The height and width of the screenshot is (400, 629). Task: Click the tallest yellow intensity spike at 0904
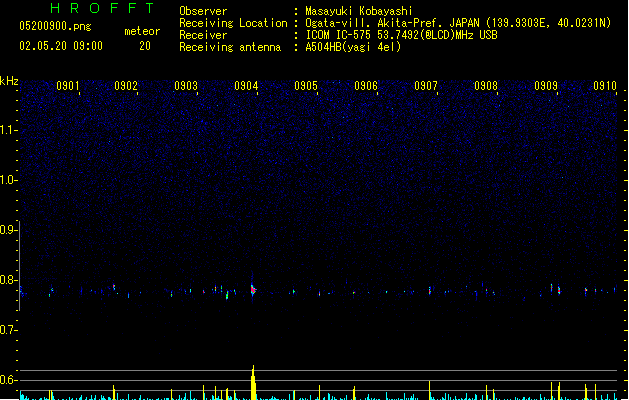click(253, 382)
